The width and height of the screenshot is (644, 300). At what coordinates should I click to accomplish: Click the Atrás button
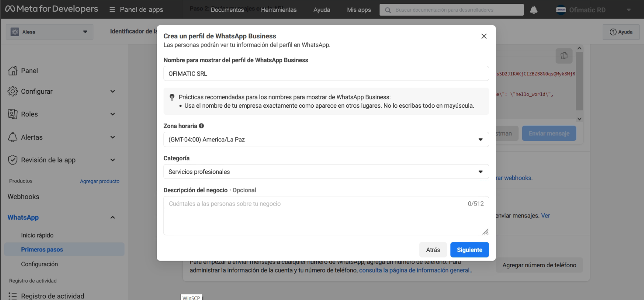(433, 250)
